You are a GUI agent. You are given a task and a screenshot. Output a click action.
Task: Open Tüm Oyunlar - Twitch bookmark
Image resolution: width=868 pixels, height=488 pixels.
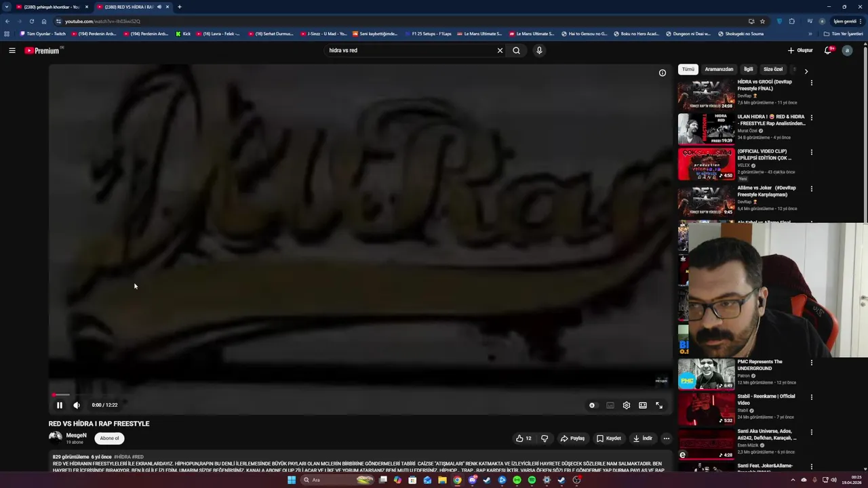point(43,33)
